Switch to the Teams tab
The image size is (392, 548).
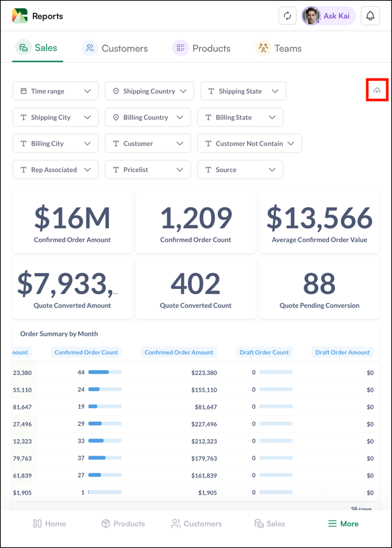[278, 49]
